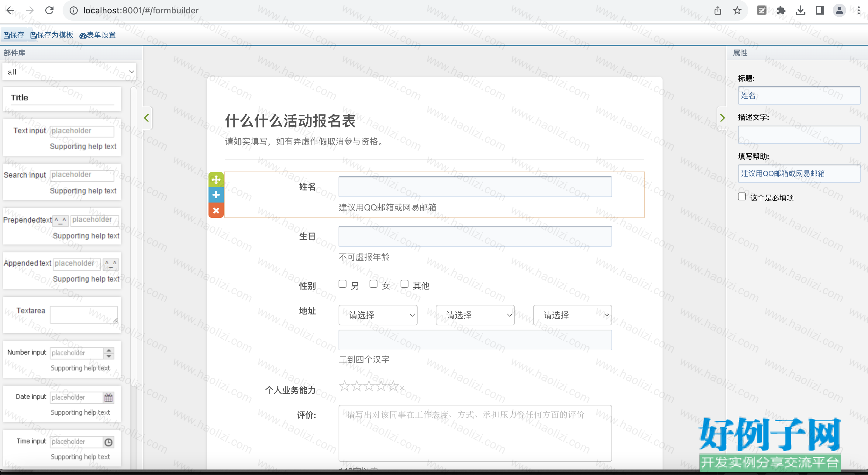Collapse the left component library panel

coord(146,118)
